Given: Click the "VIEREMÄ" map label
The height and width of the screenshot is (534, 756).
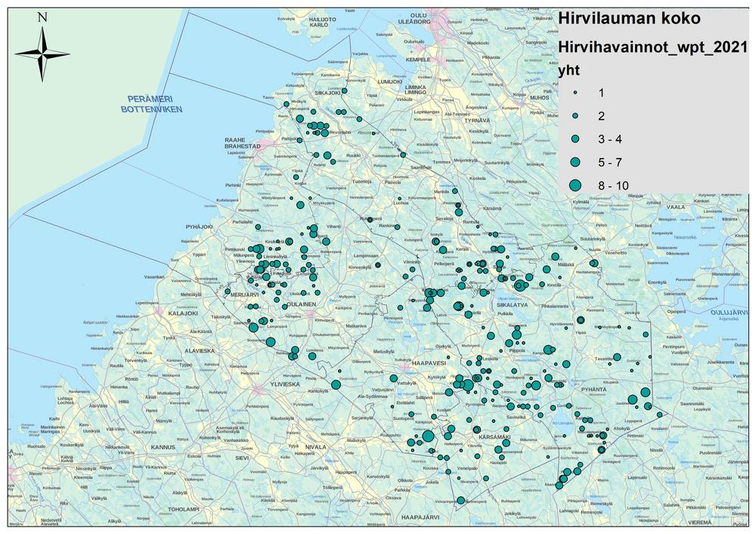Looking at the screenshot, I should [699, 522].
